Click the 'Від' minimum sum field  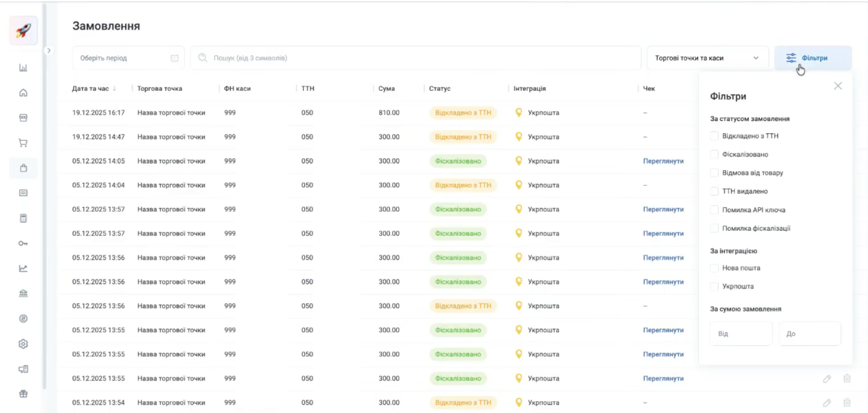pos(741,334)
